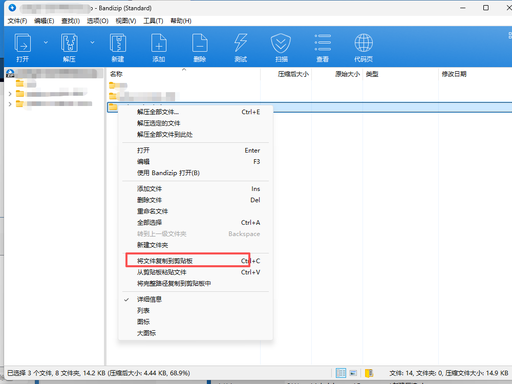
Task: Open the dropdown arrow next to 打开
Action: pyautogui.click(x=46, y=42)
